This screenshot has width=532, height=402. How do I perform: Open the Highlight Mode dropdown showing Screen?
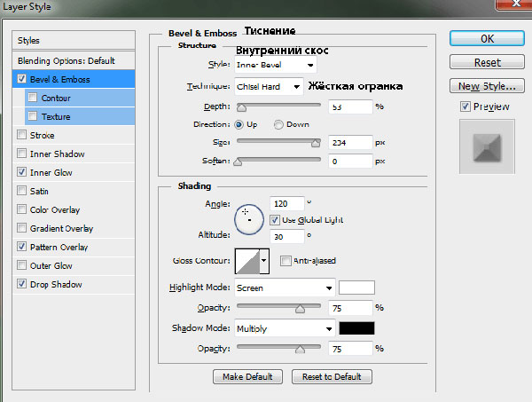point(285,288)
